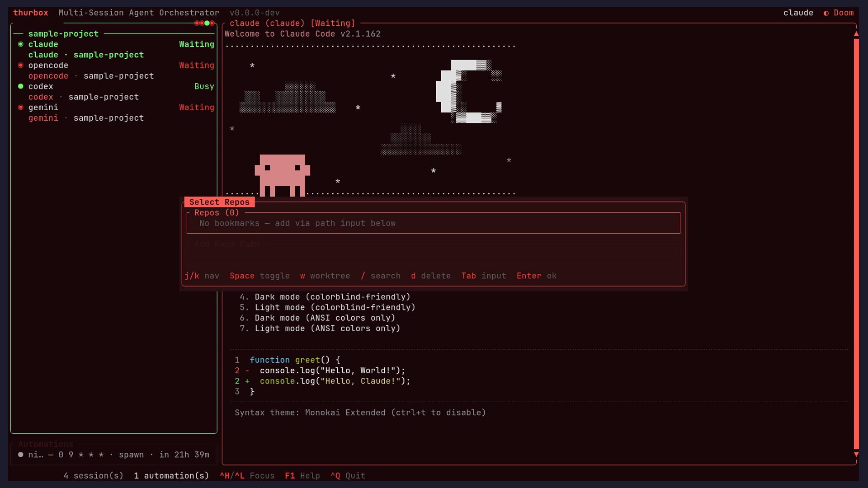The width and height of the screenshot is (868, 488).
Task: Click 'gemini · sample-project' detail line
Action: click(86, 118)
